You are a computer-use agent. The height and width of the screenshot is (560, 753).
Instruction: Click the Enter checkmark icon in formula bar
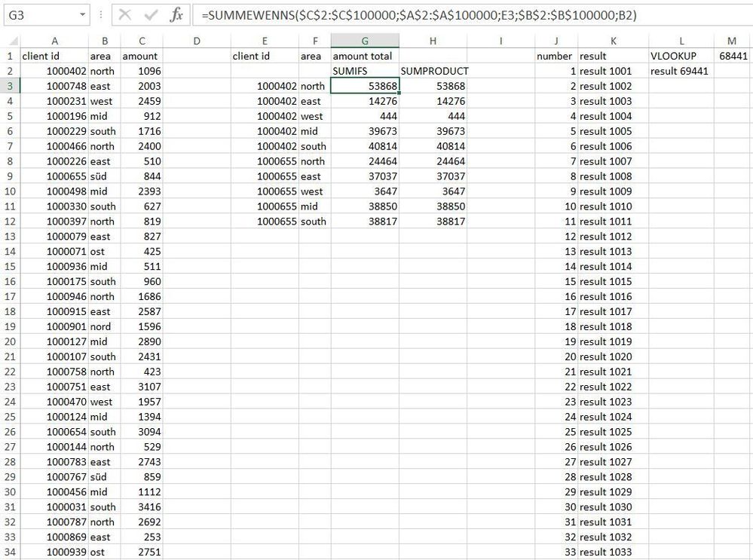coord(151,15)
